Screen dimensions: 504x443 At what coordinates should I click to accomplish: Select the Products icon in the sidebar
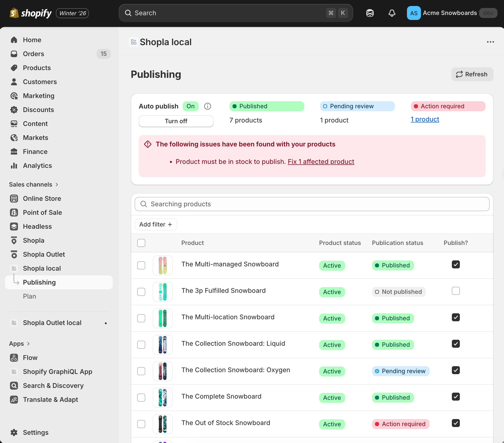pyautogui.click(x=14, y=68)
